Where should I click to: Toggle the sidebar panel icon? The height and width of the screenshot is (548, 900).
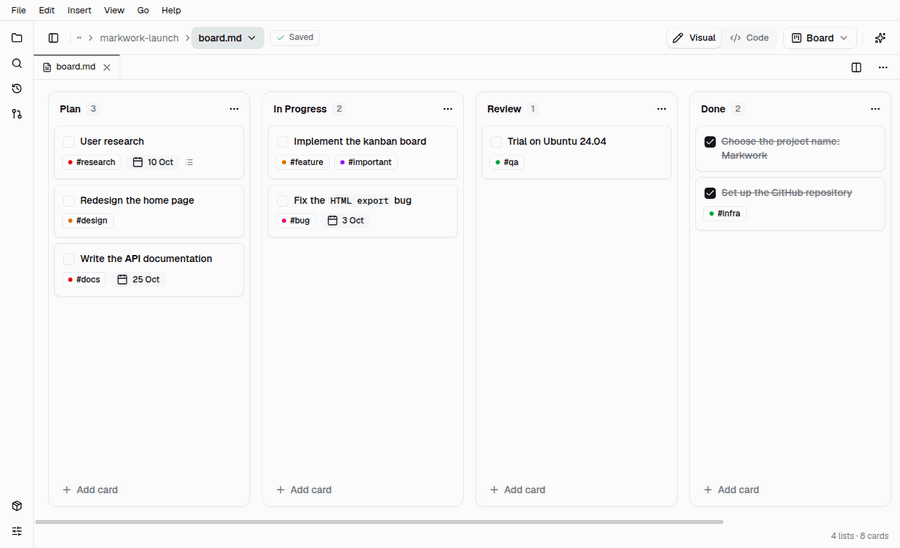[53, 38]
